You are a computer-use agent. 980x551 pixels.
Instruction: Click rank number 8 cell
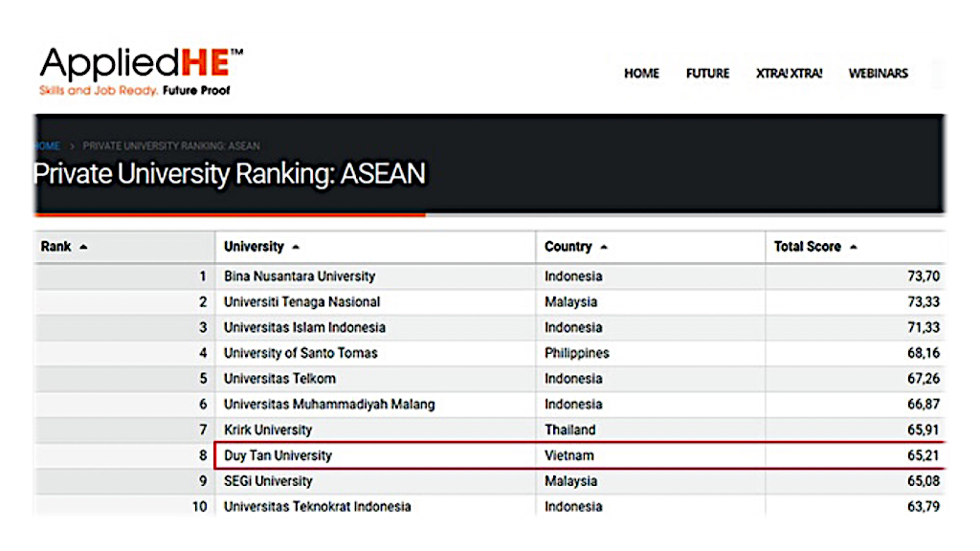tap(124, 455)
